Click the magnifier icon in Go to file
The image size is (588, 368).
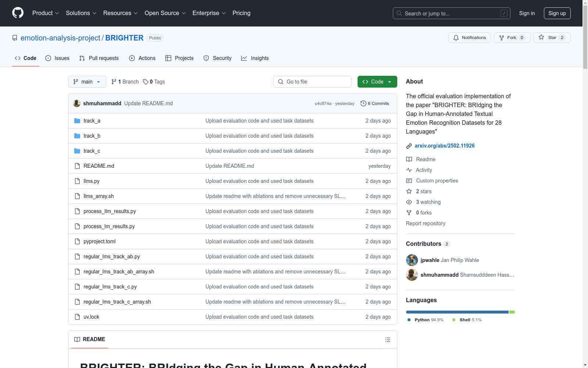coord(281,82)
